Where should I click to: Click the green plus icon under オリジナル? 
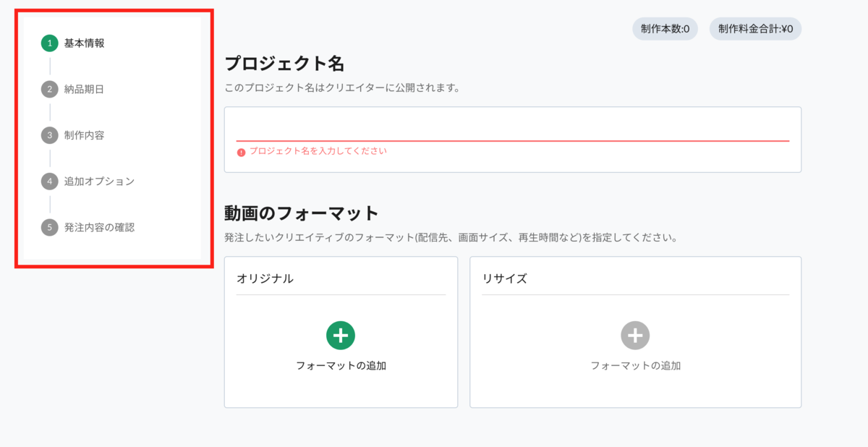point(341,336)
